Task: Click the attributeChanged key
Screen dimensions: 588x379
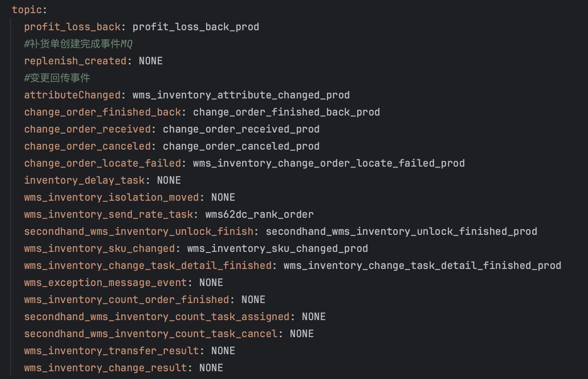Action: (72, 95)
